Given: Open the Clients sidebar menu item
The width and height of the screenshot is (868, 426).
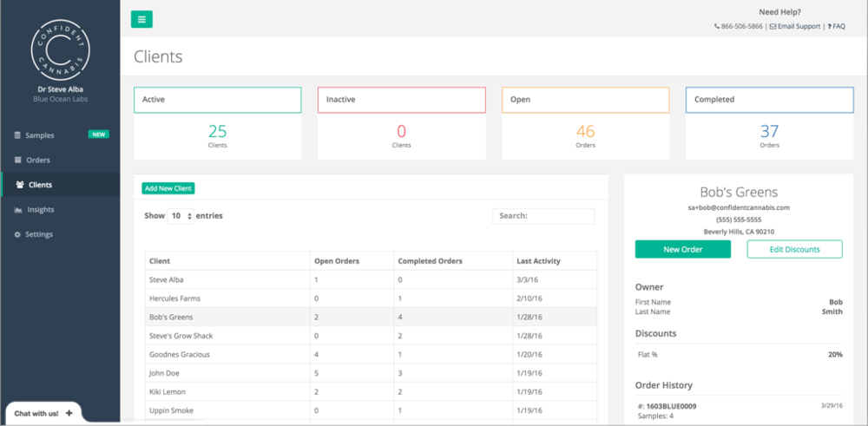Looking at the screenshot, I should coord(40,185).
